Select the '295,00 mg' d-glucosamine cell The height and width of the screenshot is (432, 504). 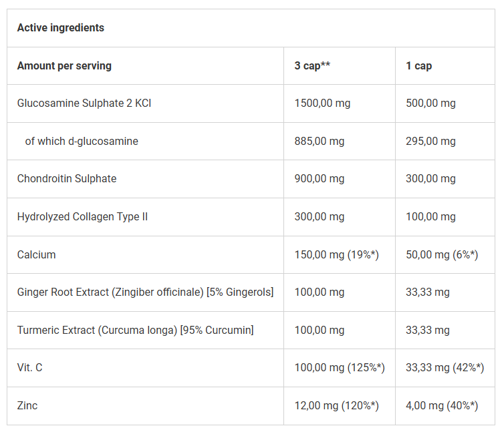(431, 141)
